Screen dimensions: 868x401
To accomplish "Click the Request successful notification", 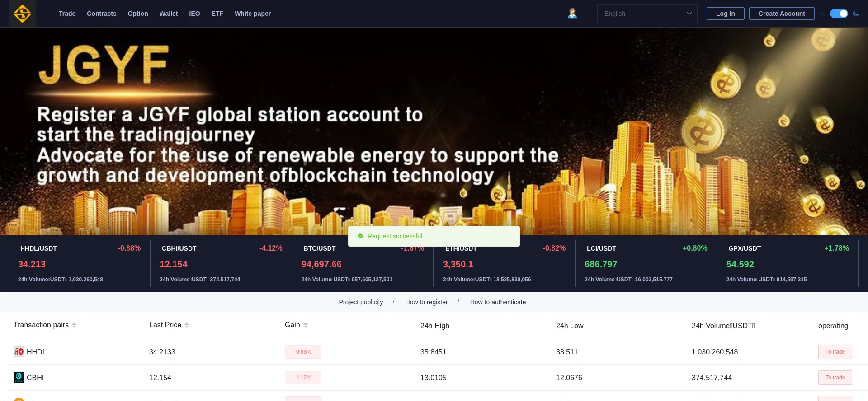I will 434,236.
